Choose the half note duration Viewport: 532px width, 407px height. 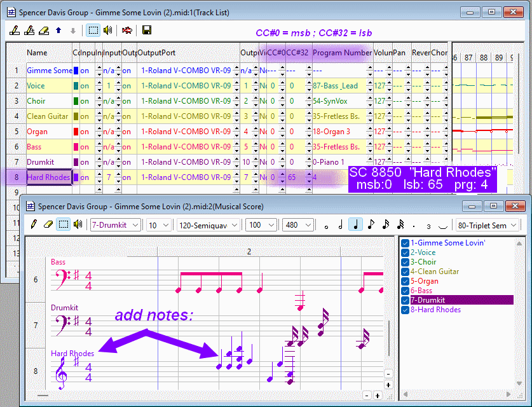(341, 225)
